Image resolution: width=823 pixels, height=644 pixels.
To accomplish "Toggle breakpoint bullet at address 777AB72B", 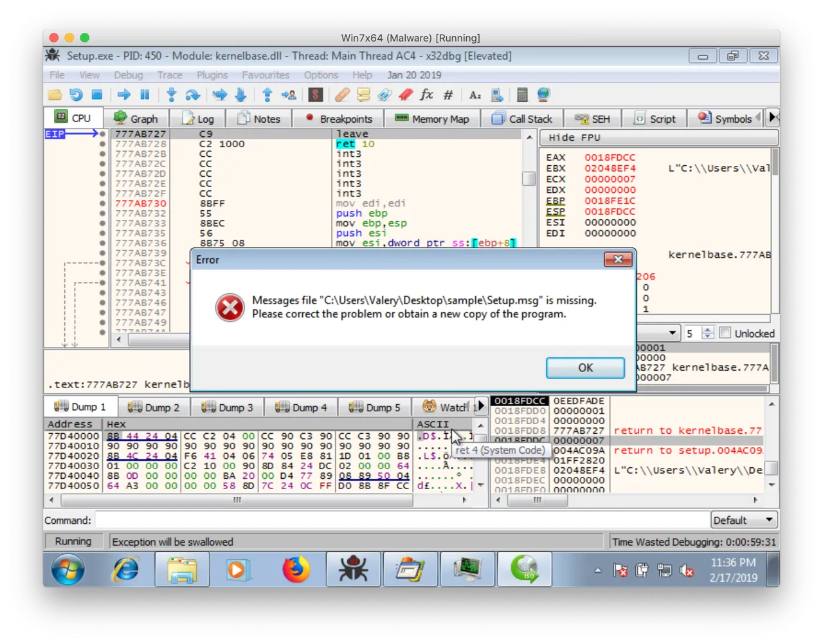I will pos(102,154).
